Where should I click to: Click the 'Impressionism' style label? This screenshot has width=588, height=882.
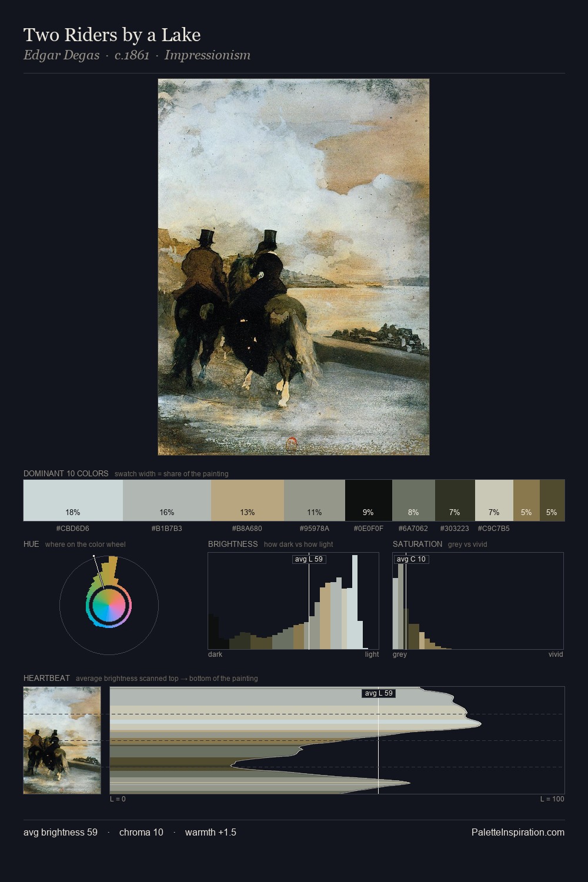click(208, 55)
